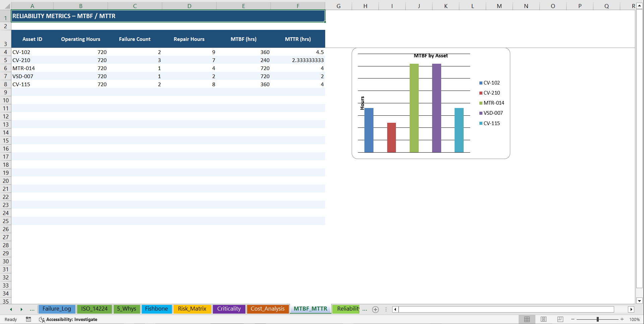644x324 pixels.
Task: Click the Ready status indicator
Action: click(10, 319)
